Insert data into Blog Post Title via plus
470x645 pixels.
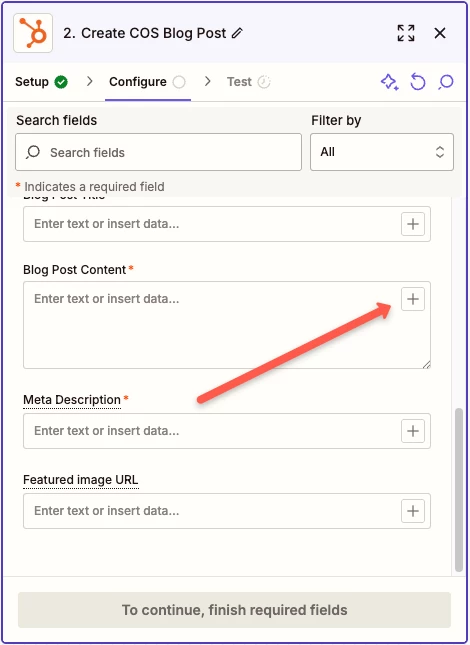point(413,224)
